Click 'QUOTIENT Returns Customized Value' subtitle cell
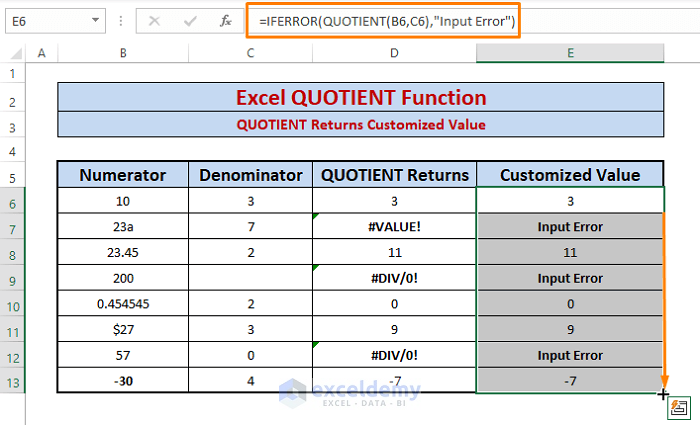The height and width of the screenshot is (425, 700). pyautogui.click(x=361, y=125)
